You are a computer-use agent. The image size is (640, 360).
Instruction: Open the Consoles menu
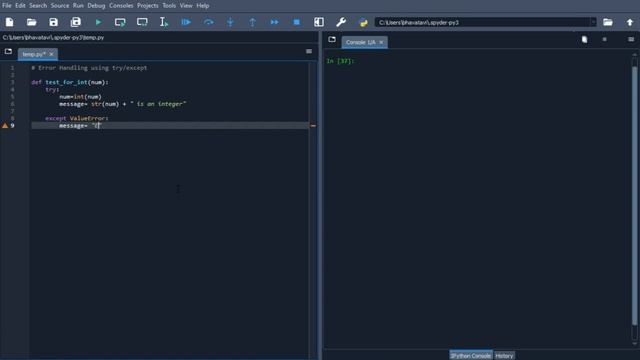coord(121,6)
